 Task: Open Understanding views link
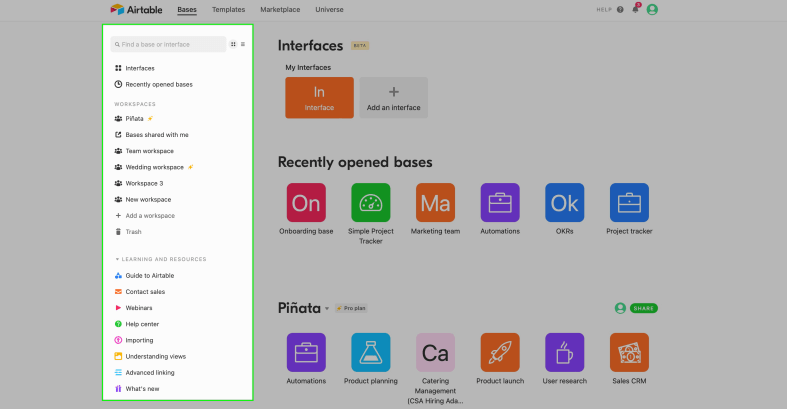click(x=150, y=356)
